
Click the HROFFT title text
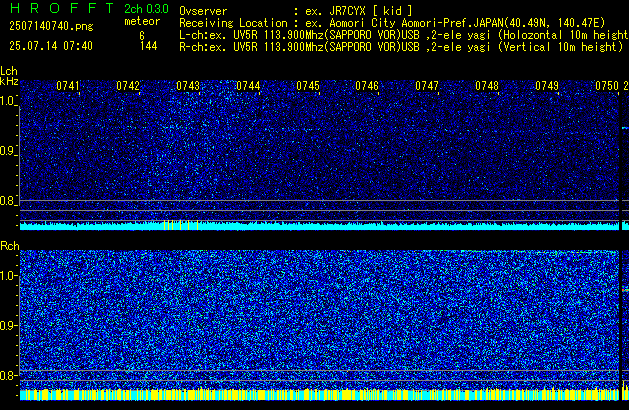pos(62,8)
